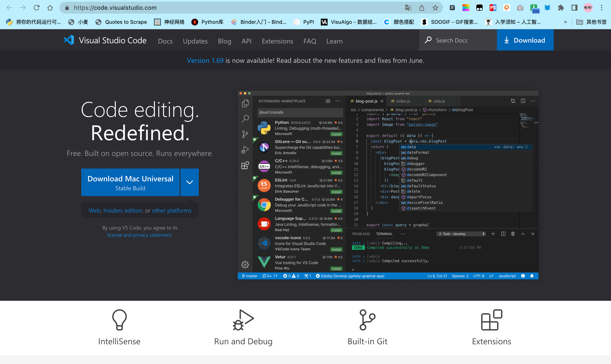Open the translate page icon
Image resolution: width=611 pixels, height=364 pixels.
pyautogui.click(x=408, y=8)
